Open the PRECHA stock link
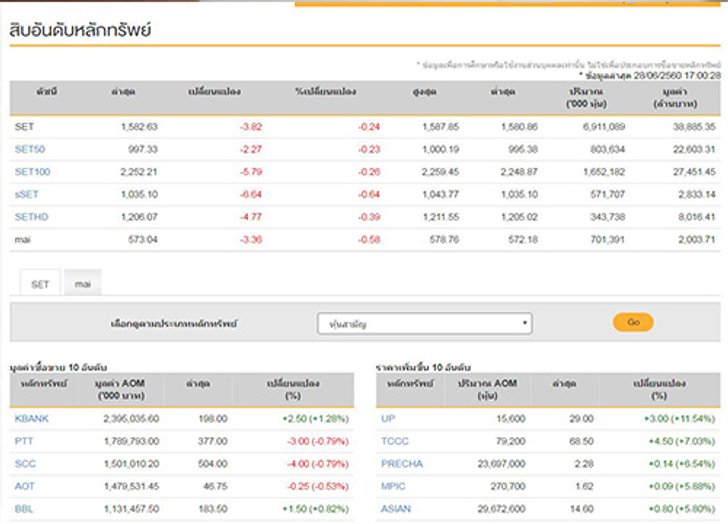Screen dimensions: 728x524 click(402, 464)
